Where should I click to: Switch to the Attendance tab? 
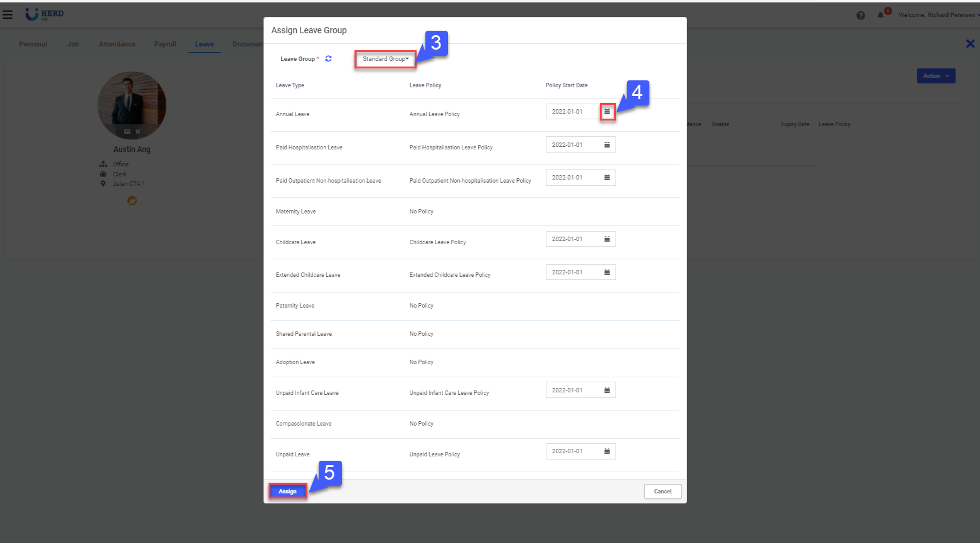(x=117, y=45)
